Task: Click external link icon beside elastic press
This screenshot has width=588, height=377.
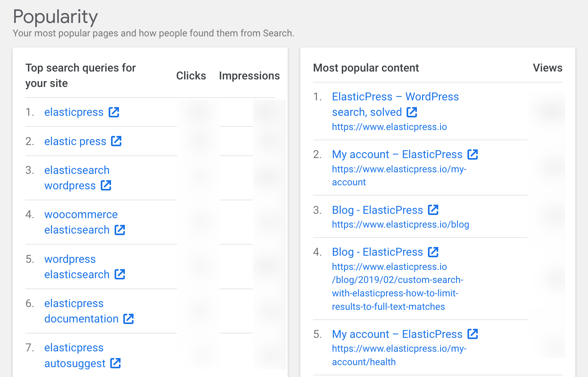Action: tap(117, 141)
